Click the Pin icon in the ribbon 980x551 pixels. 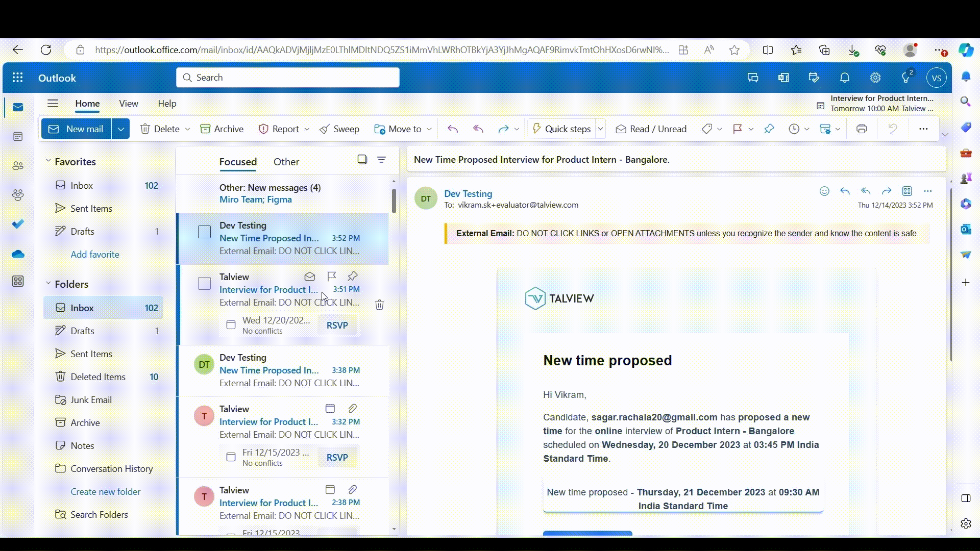769,129
